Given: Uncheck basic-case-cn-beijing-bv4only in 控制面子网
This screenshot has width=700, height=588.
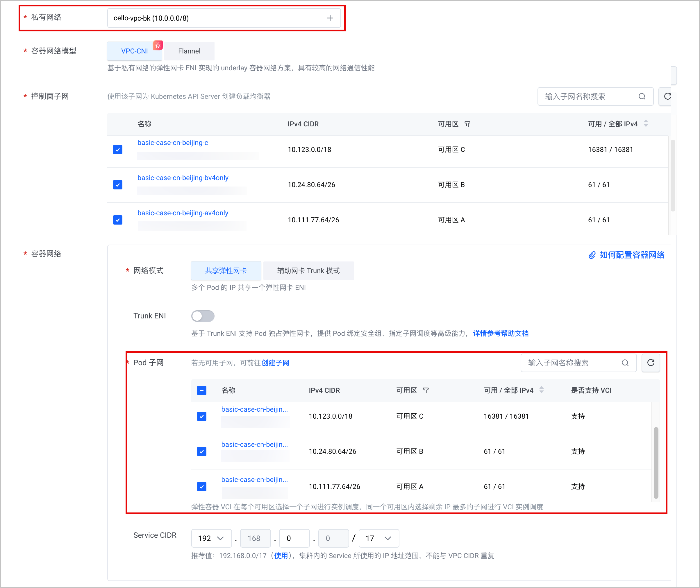Looking at the screenshot, I should (118, 185).
